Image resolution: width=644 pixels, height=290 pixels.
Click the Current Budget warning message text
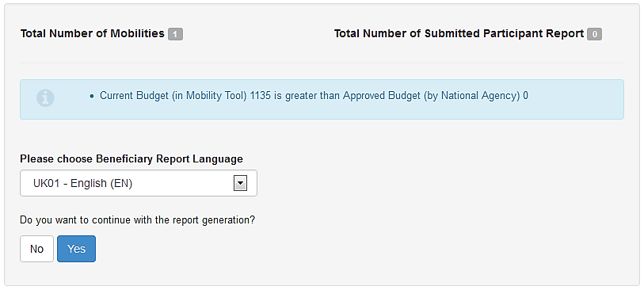point(314,96)
